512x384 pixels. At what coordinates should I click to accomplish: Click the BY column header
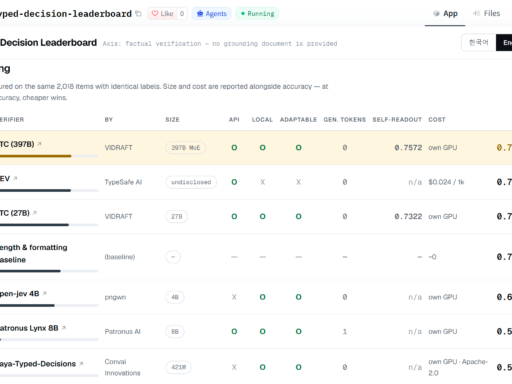coord(109,120)
